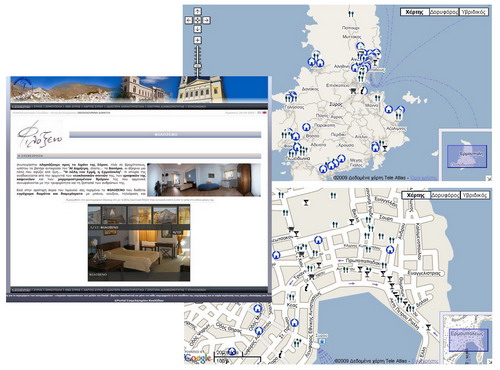Pan the island map down with arrow button
The image size is (500, 370).
pos(198,29)
